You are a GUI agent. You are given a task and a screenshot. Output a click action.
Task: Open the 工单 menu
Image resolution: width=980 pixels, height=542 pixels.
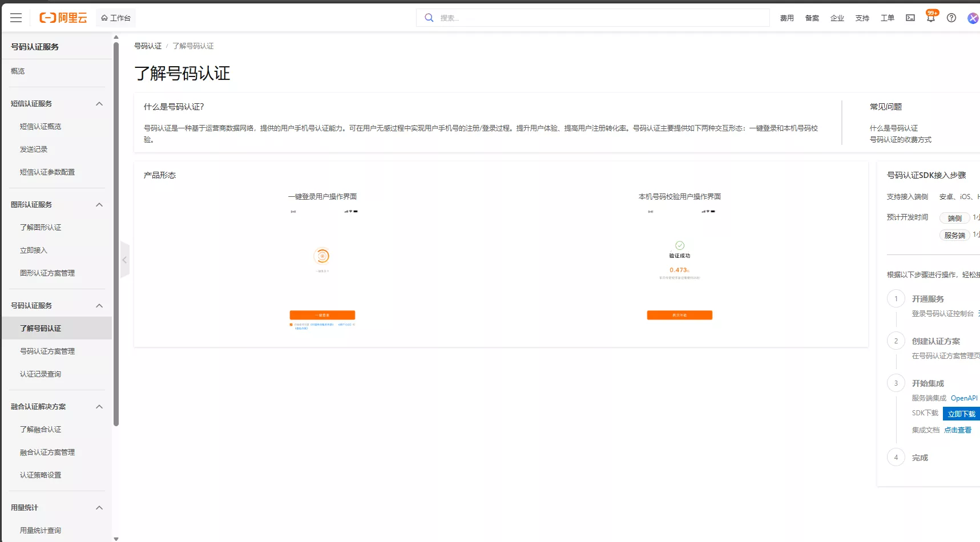887,18
